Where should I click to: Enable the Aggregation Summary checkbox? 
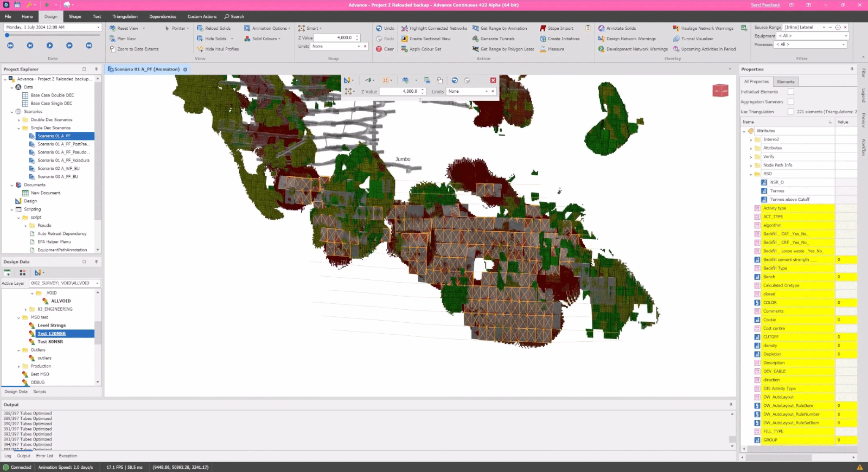790,101
